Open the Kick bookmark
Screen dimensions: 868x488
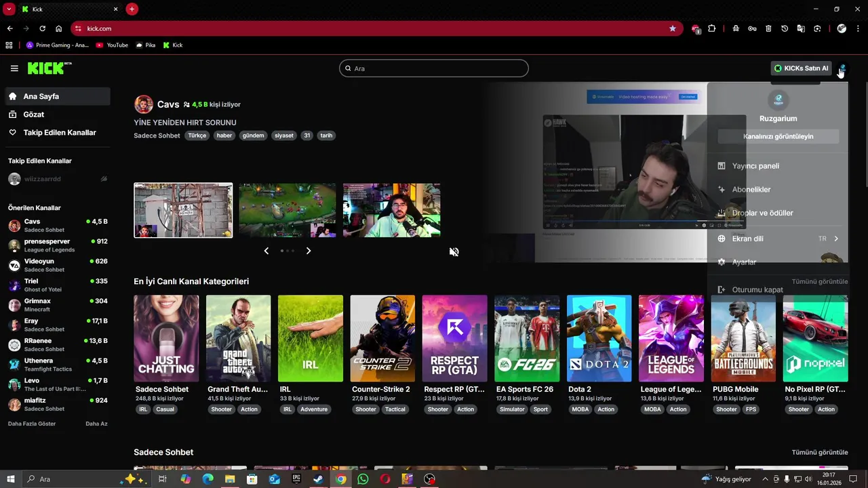(173, 45)
